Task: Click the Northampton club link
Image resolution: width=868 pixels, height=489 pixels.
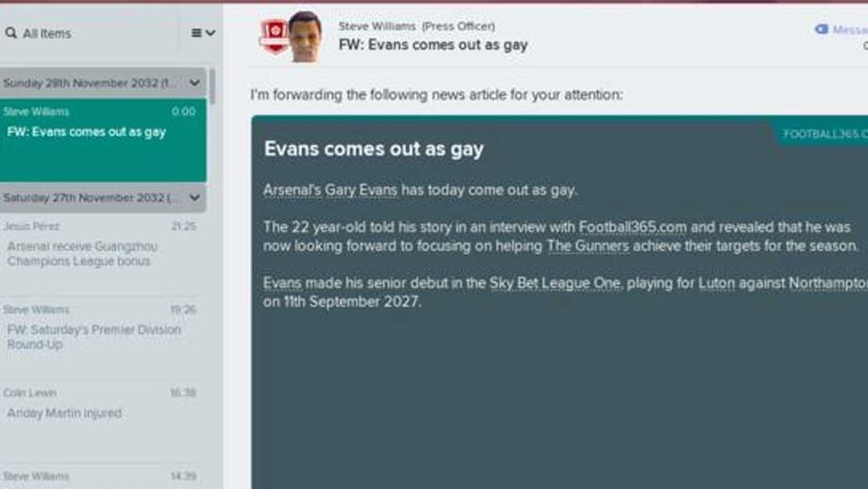Action: tap(828, 283)
